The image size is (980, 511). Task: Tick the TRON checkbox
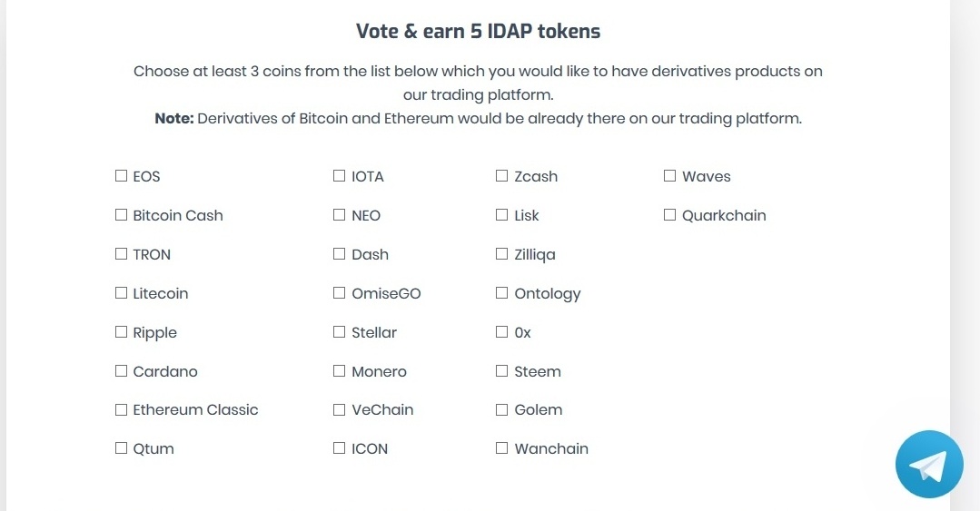[121, 253]
